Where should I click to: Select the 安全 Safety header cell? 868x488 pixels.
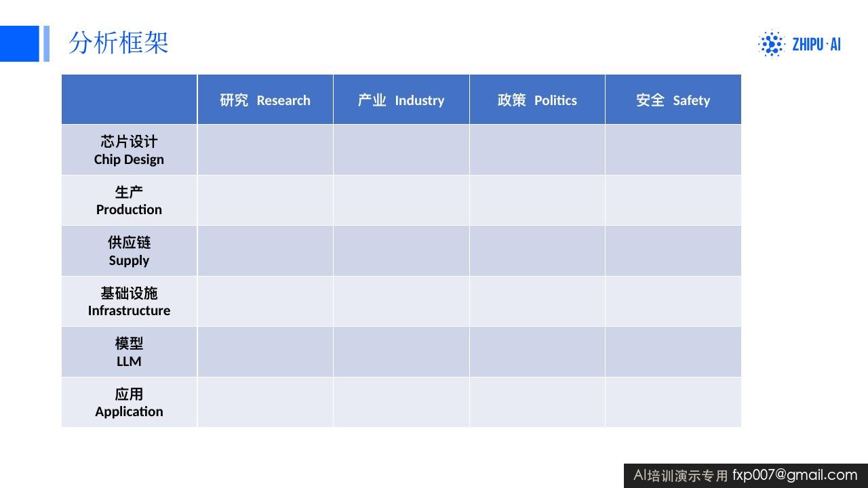coord(673,100)
